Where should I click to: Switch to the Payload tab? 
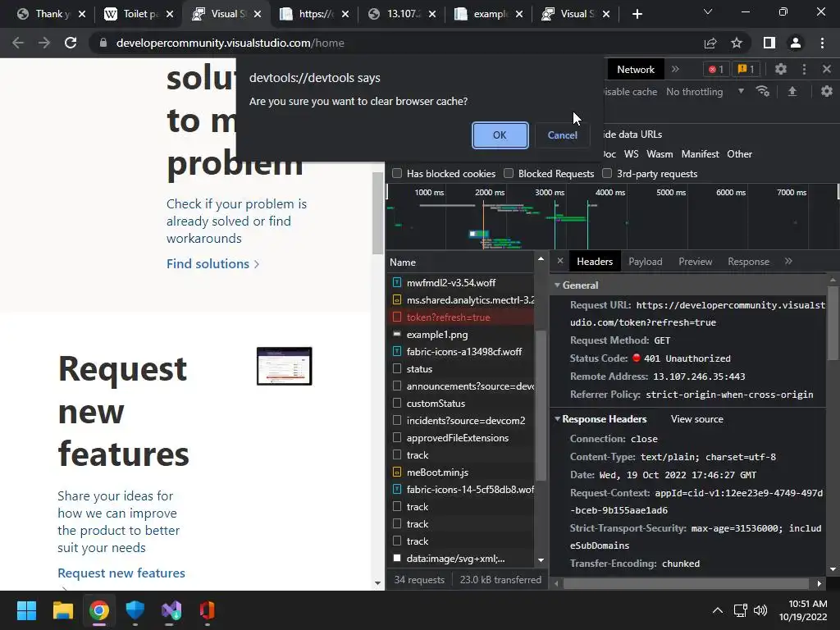pyautogui.click(x=645, y=262)
